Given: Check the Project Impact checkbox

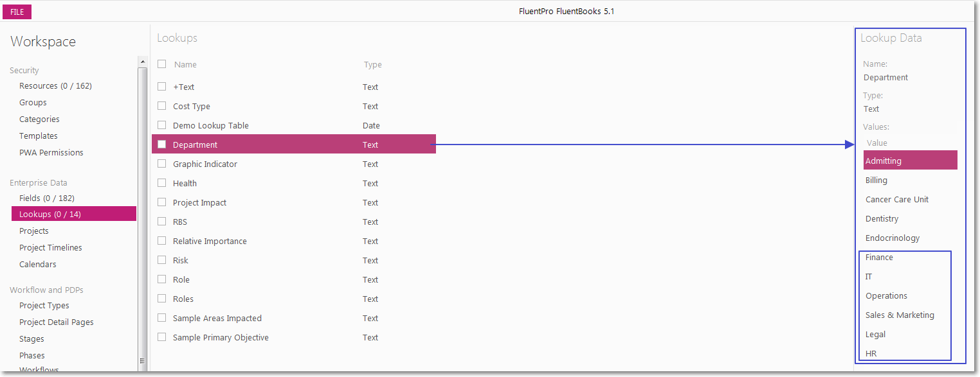Looking at the screenshot, I should pos(162,202).
